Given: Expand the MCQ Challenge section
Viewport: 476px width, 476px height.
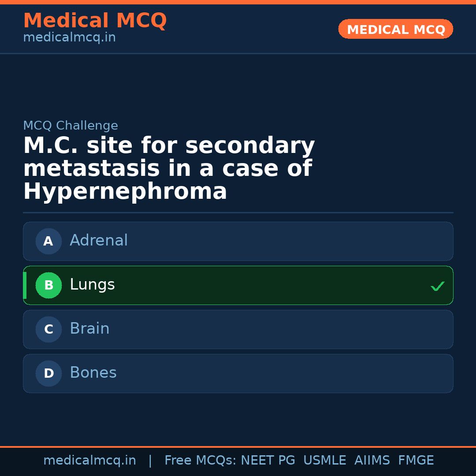Looking at the screenshot, I should point(71,126).
